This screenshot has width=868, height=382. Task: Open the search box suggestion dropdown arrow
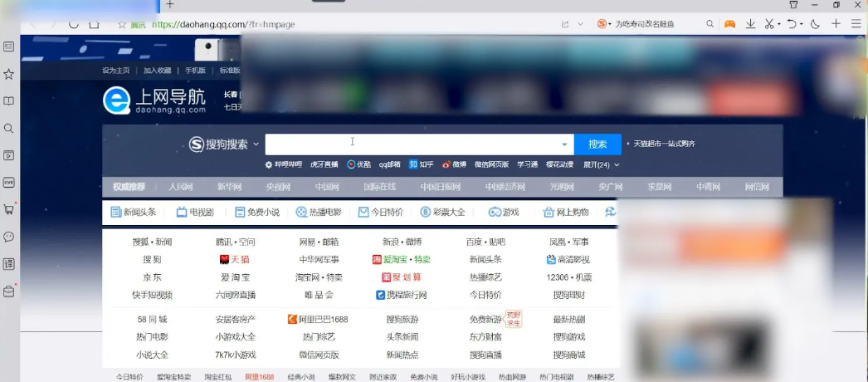tap(564, 144)
